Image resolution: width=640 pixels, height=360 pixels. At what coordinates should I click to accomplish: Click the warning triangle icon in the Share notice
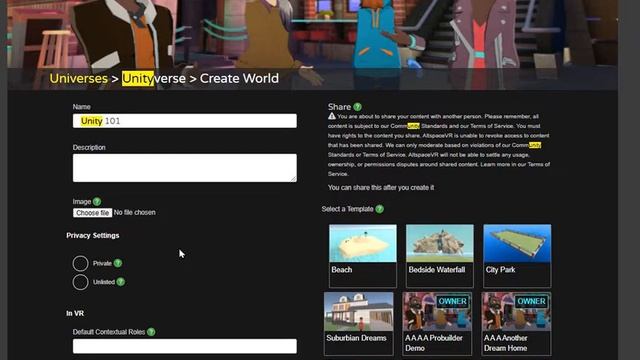point(332,116)
